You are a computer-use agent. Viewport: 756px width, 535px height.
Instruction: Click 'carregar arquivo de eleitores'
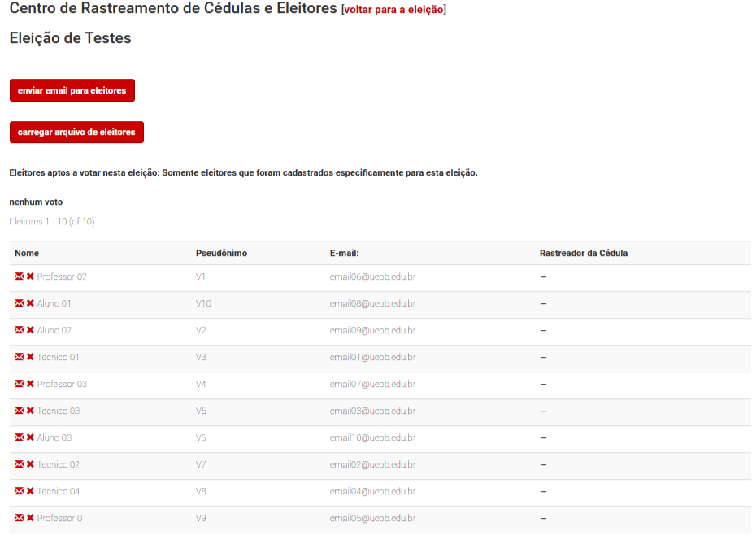point(76,131)
